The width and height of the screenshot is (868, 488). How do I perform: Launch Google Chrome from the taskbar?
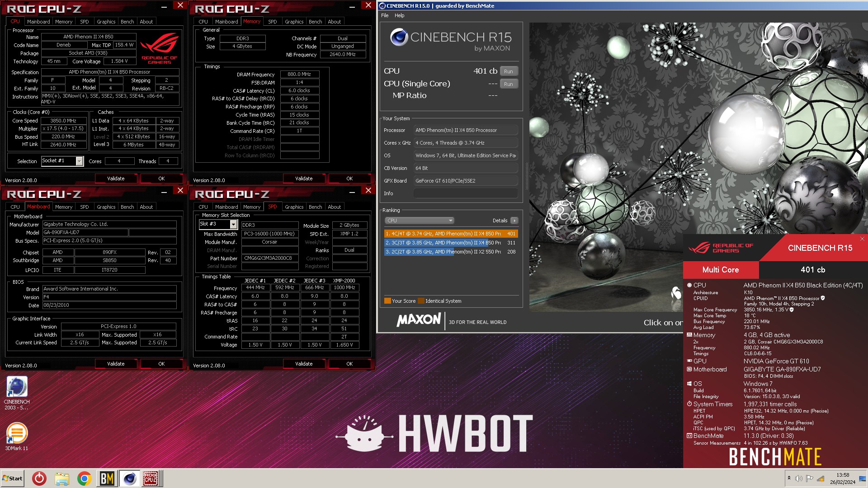[84, 479]
